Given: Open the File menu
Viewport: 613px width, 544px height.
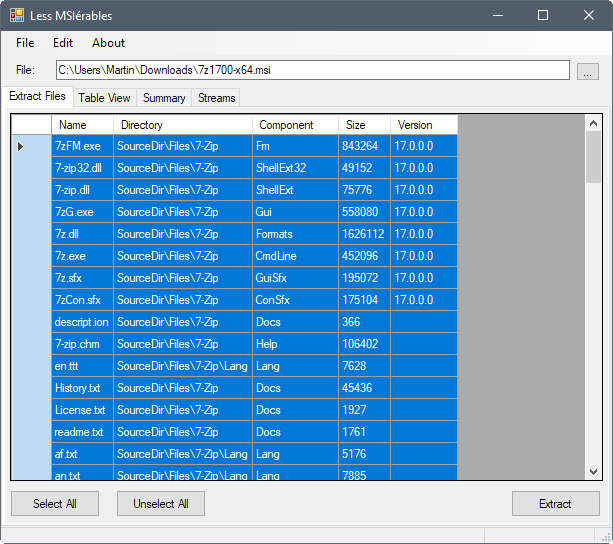Looking at the screenshot, I should pos(25,43).
